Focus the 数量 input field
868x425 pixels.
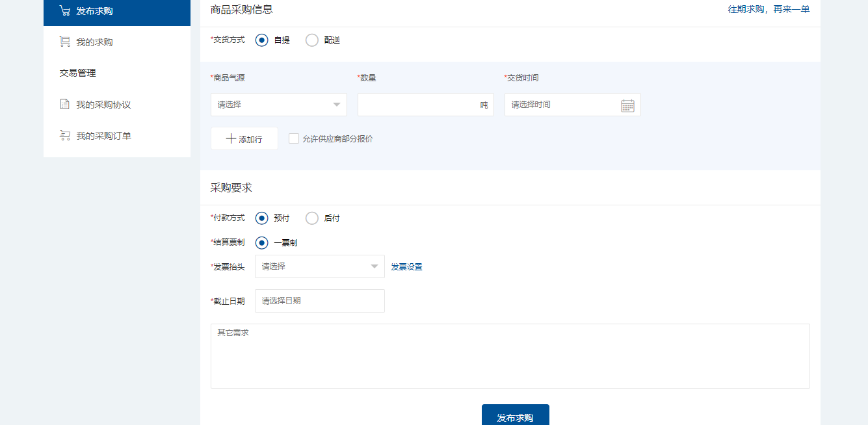(426, 105)
